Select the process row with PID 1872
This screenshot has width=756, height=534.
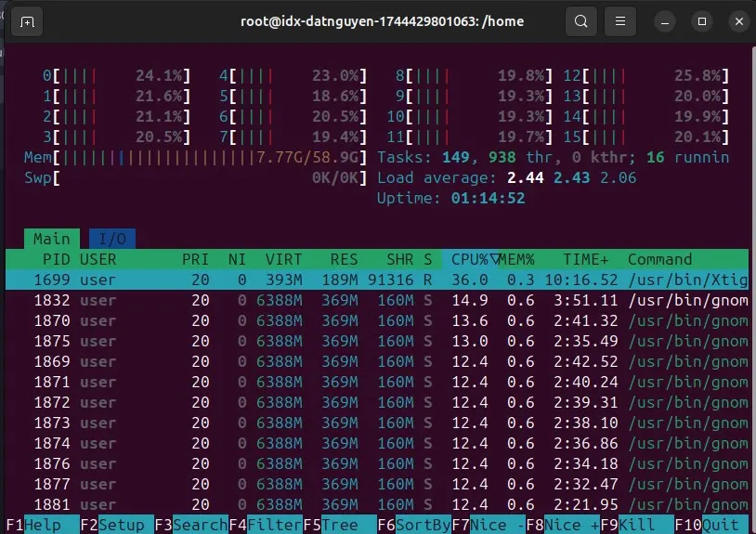pyautogui.click(x=377, y=402)
